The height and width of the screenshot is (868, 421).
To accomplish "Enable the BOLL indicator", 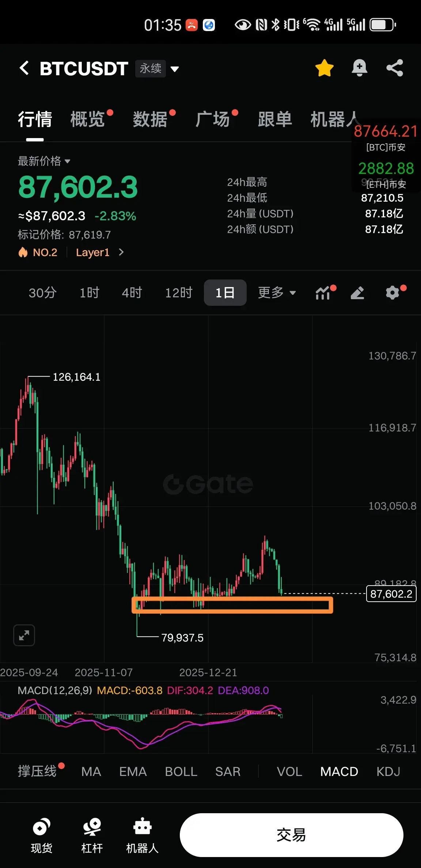I will [x=181, y=771].
